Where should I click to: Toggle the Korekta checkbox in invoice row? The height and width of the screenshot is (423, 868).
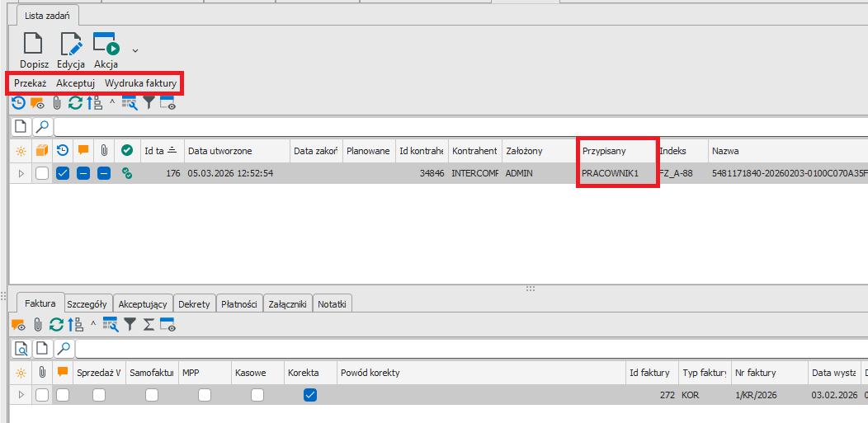tap(310, 395)
